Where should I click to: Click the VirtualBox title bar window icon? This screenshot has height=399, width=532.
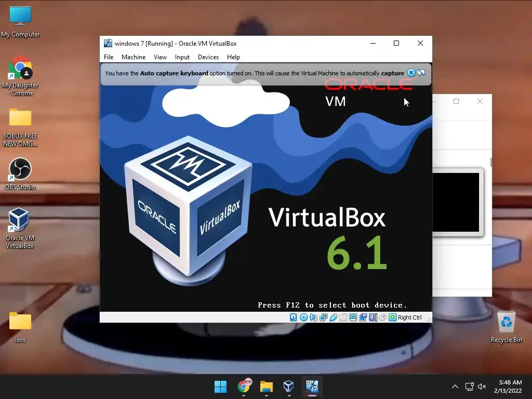pyautogui.click(x=108, y=43)
